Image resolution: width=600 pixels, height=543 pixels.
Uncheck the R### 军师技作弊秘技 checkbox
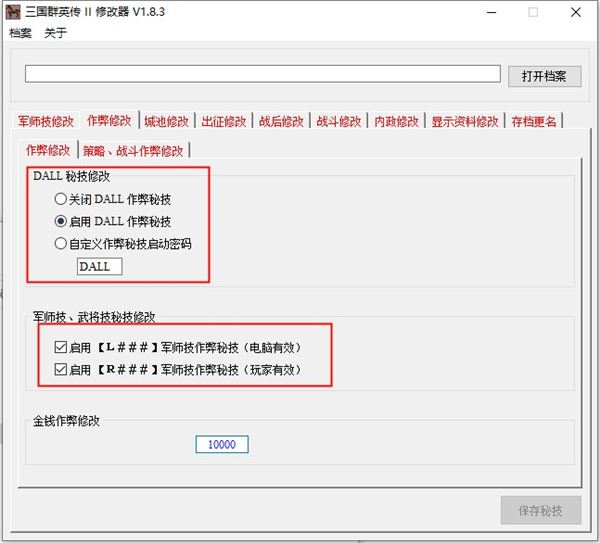coord(60,370)
